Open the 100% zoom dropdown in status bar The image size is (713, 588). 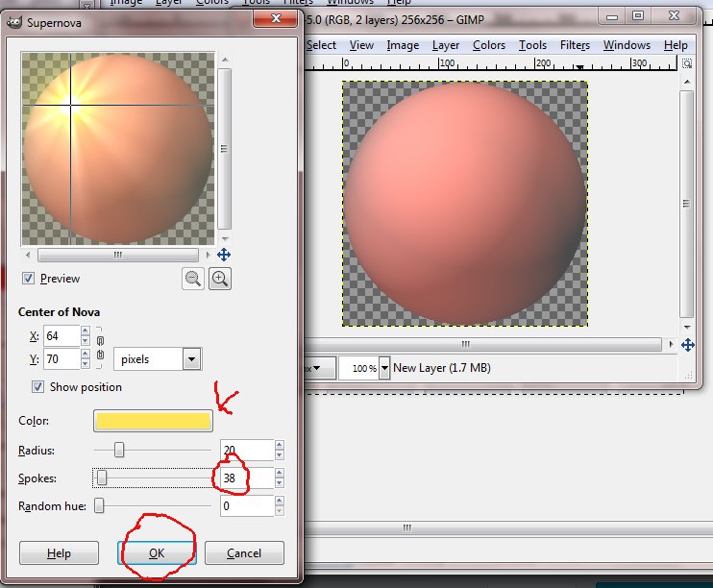coord(385,368)
